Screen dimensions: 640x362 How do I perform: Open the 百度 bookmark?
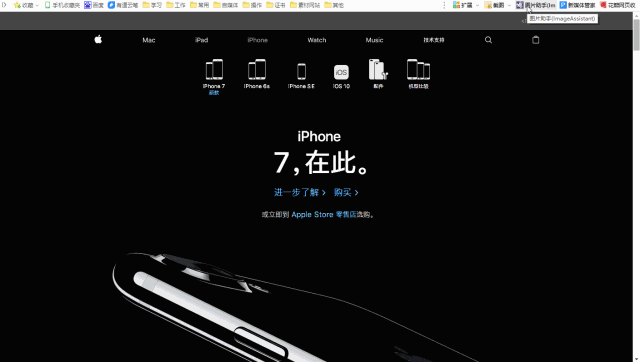click(x=94, y=5)
